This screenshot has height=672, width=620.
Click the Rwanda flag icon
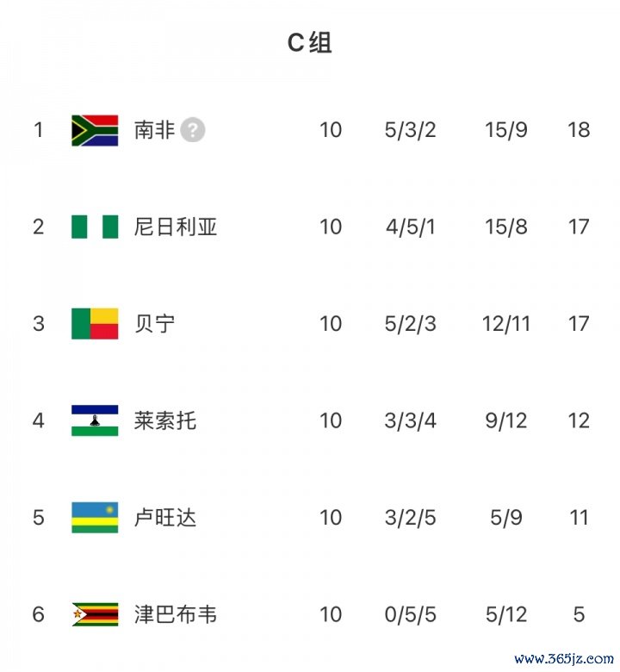pos(95,518)
